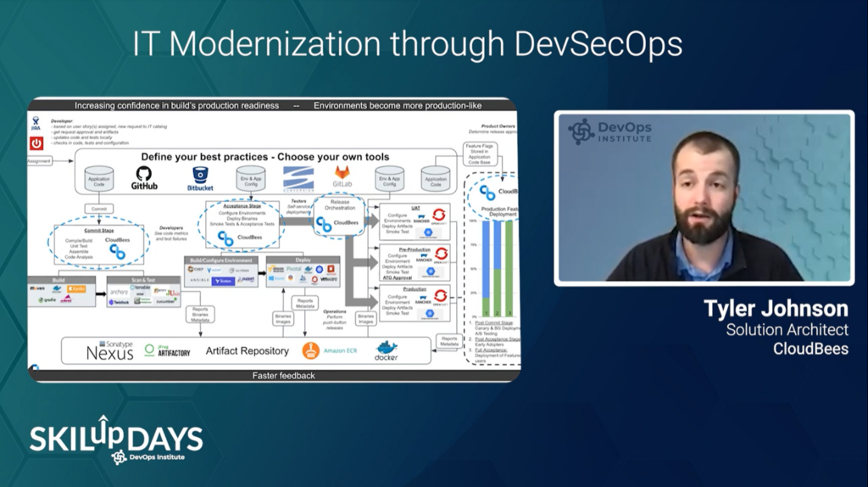Click the Assignment box by the left arrow
Image resolution: width=868 pixels, height=487 pixels.
[40, 161]
